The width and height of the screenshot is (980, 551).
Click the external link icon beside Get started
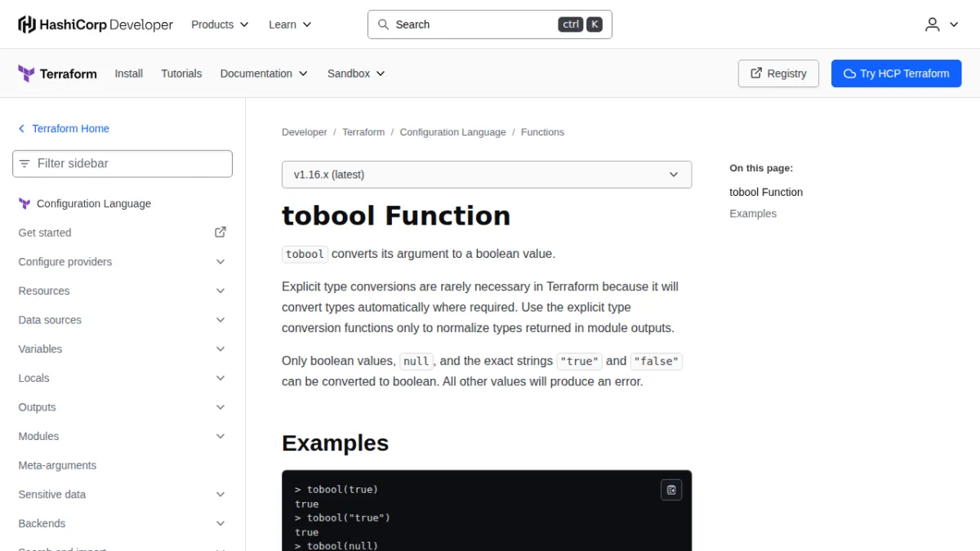220,233
